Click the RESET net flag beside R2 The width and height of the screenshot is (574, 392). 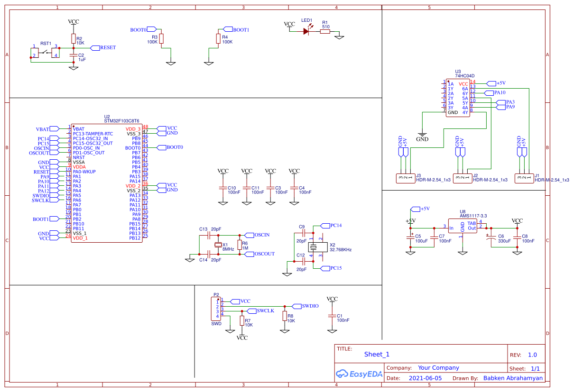click(103, 48)
